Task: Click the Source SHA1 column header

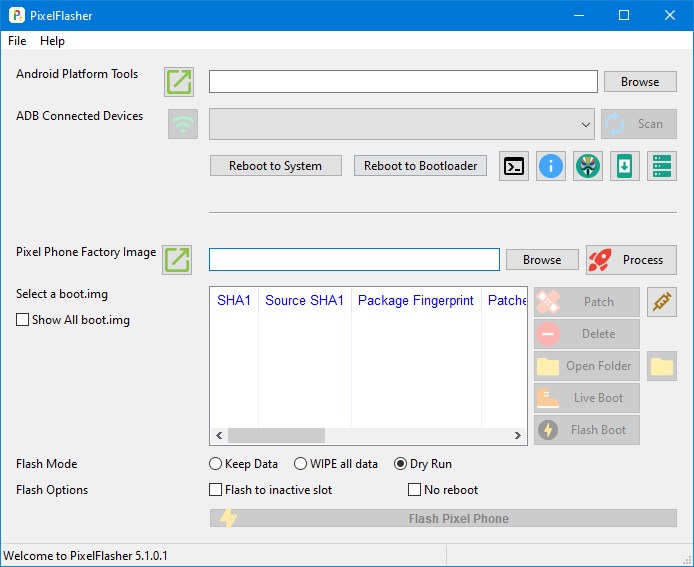Action: pyautogui.click(x=305, y=300)
